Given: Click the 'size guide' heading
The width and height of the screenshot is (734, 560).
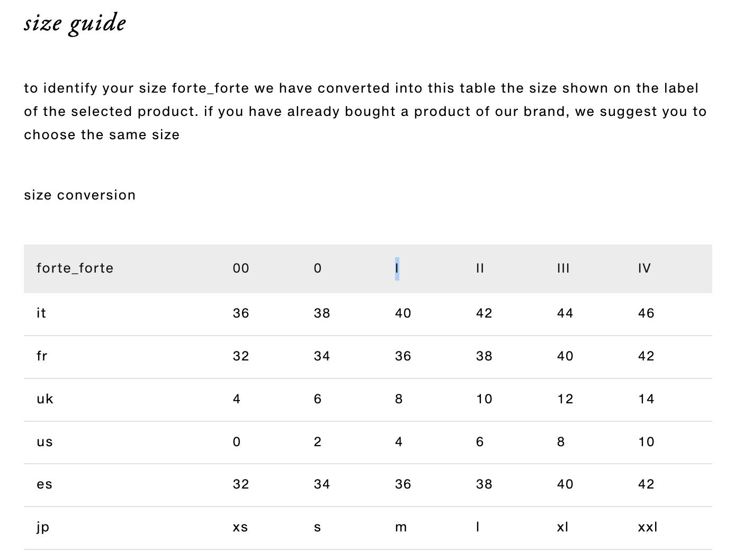Looking at the screenshot, I should 75,24.
